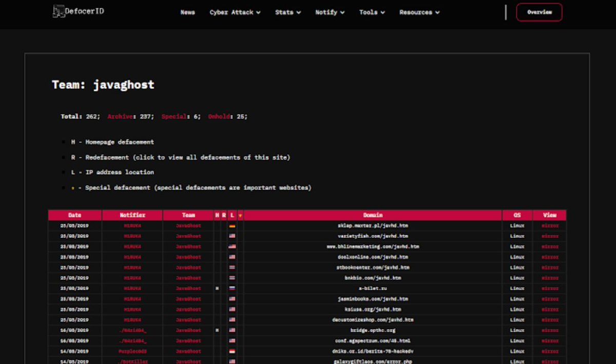Open mirror link for e-bilet.ru
Viewport: 616px width, 364px height.
point(550,289)
